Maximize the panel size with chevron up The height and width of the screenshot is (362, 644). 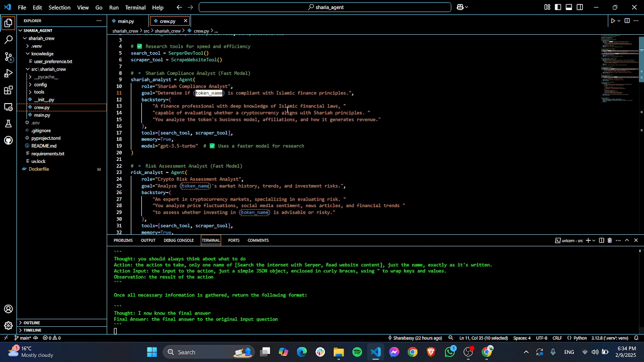pyautogui.click(x=627, y=240)
